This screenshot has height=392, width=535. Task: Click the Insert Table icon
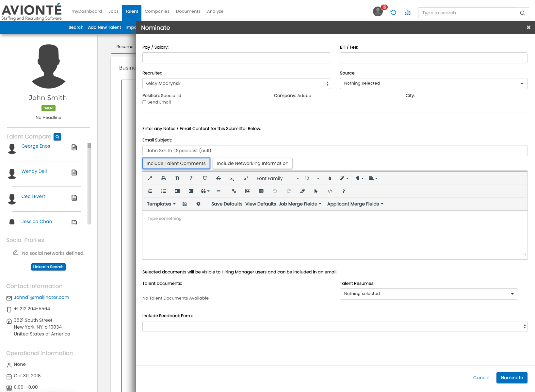point(261,191)
